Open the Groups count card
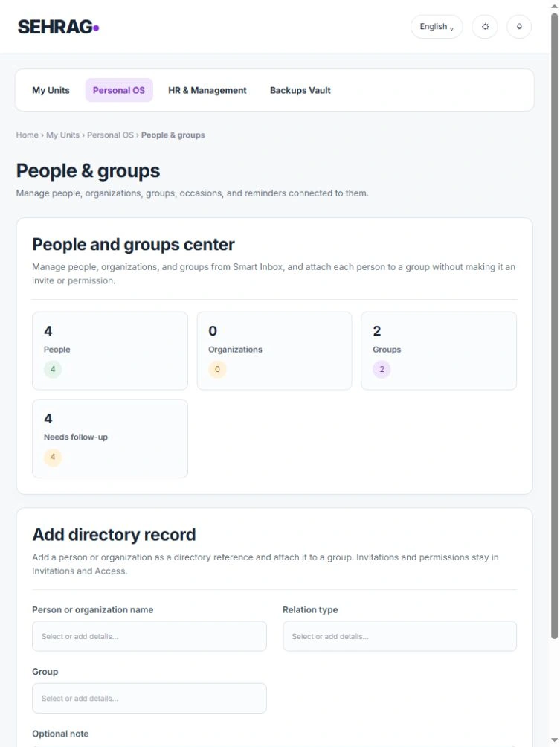Screen dimensions: 560x747 pos(439,350)
